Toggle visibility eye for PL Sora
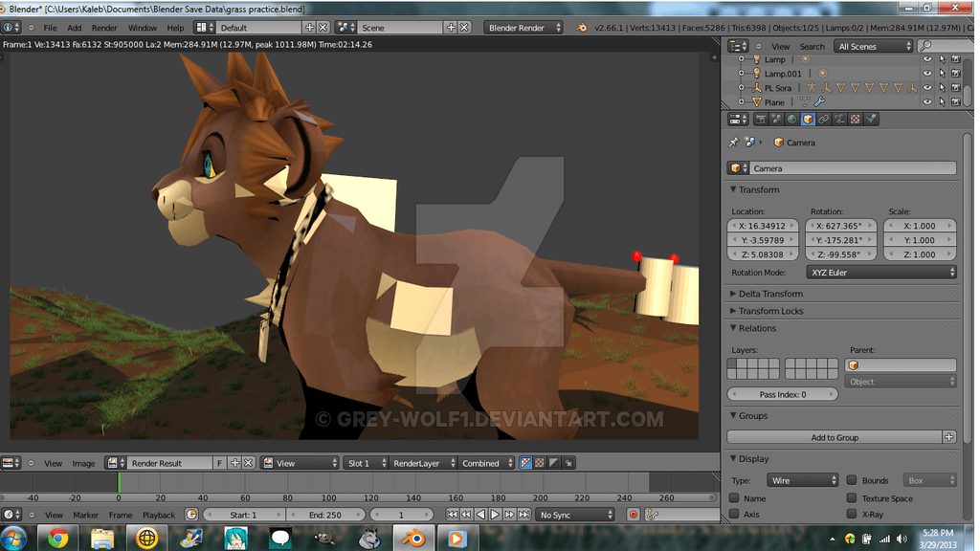 point(927,88)
